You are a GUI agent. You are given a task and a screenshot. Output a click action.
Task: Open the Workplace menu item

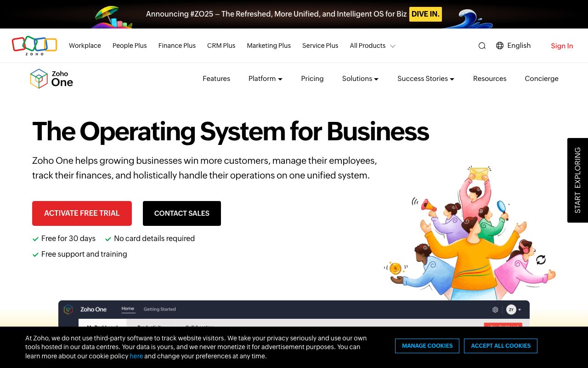pos(85,46)
